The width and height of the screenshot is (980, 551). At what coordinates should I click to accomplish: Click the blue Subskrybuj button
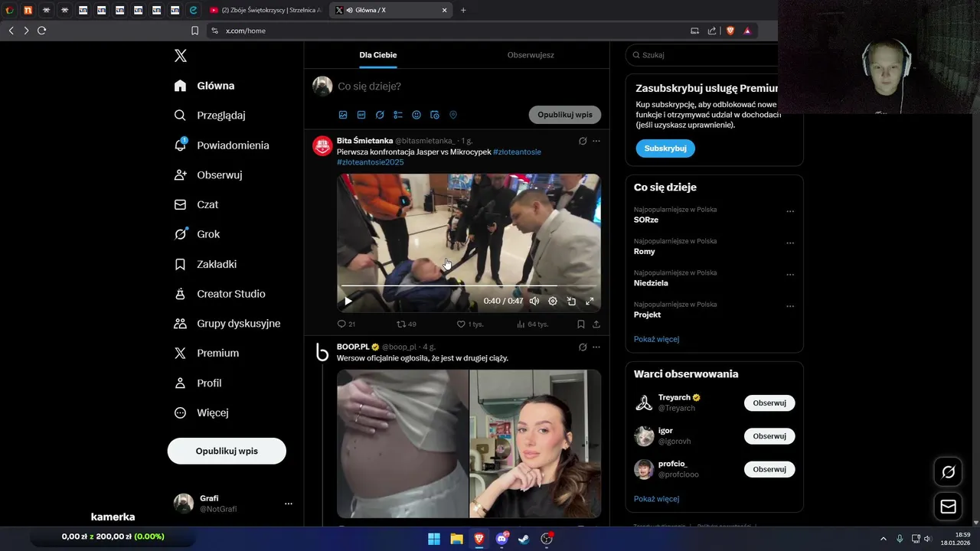click(x=665, y=148)
